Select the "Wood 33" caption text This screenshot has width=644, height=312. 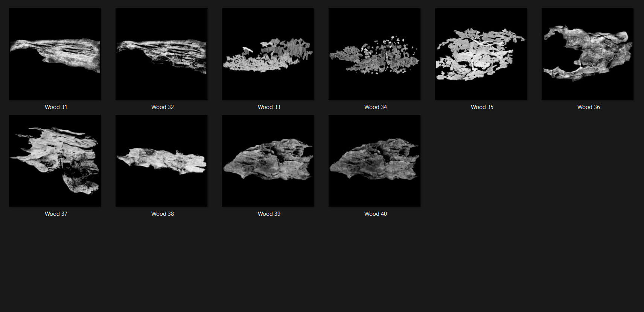269,107
